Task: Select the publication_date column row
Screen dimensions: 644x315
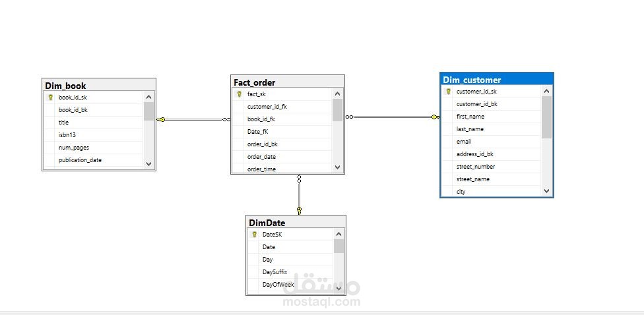Action: point(93,160)
